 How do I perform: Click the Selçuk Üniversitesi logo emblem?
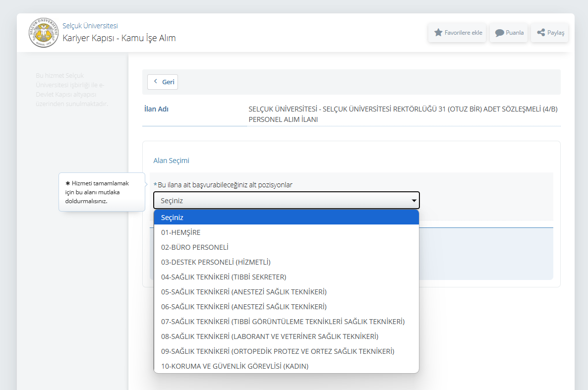pyautogui.click(x=44, y=33)
